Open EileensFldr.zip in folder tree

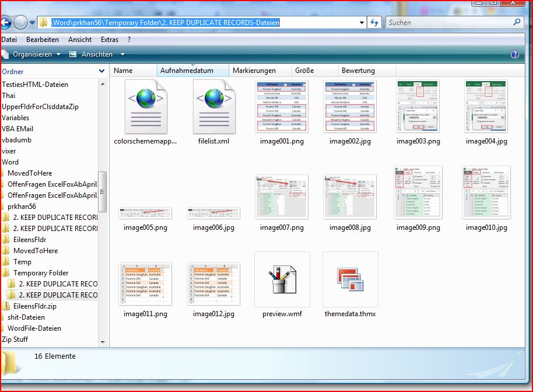[x=34, y=306]
